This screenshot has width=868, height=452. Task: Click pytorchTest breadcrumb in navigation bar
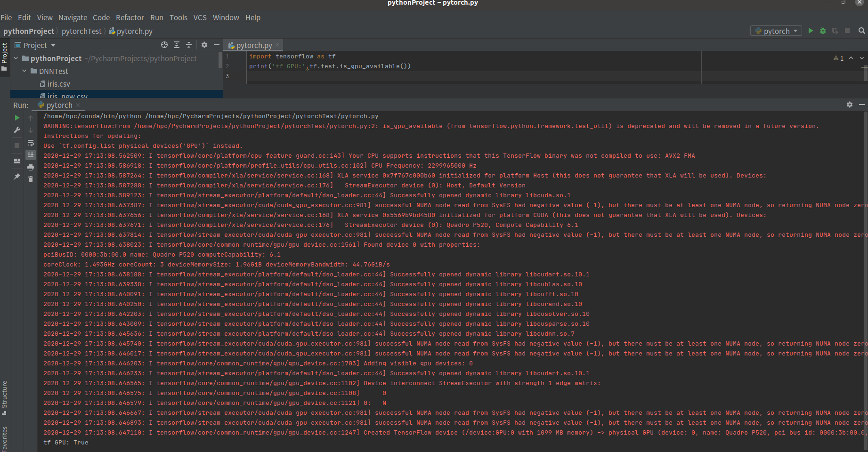point(81,31)
